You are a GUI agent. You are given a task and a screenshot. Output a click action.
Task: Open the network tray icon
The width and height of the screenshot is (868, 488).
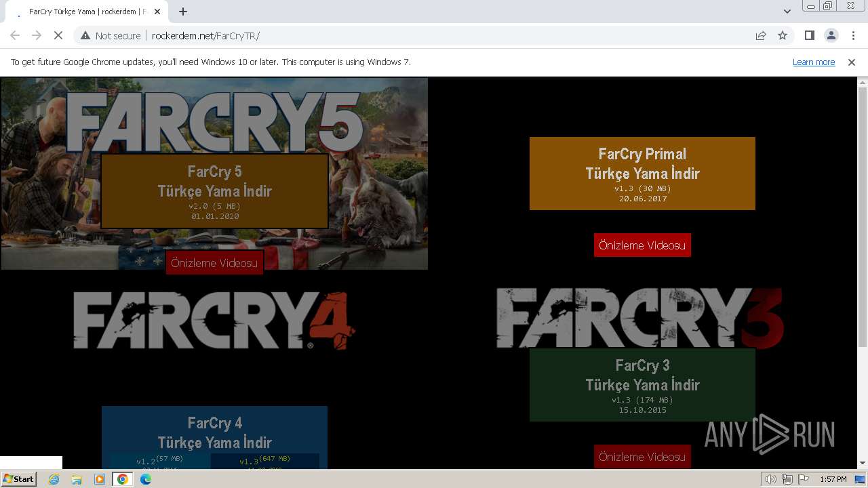coord(787,479)
